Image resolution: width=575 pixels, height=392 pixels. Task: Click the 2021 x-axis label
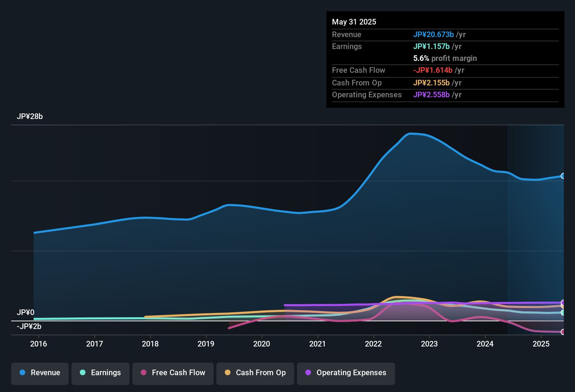(x=318, y=344)
